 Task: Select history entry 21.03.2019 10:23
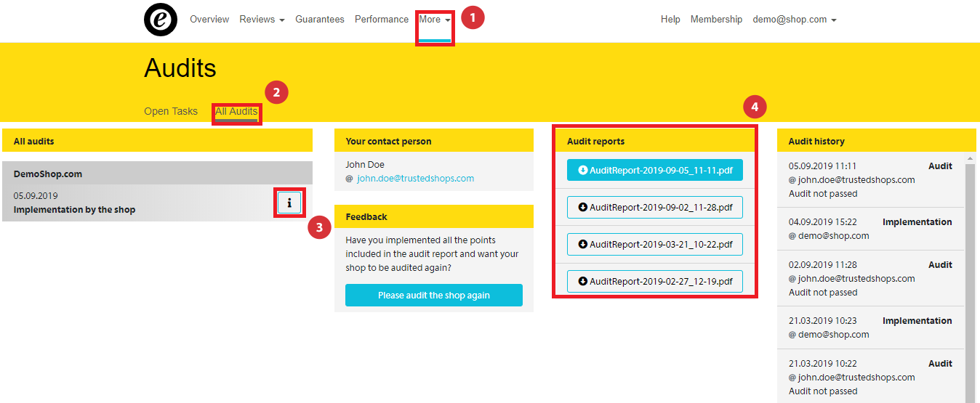870,327
